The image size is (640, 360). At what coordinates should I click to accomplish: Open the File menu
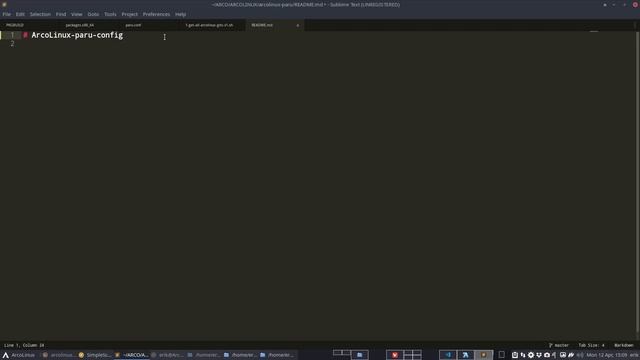pyautogui.click(x=7, y=14)
